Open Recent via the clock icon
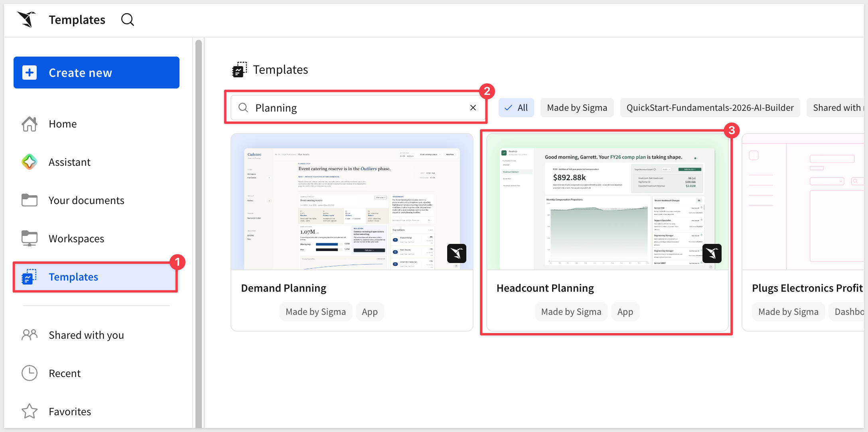The width and height of the screenshot is (868, 432). click(x=30, y=373)
